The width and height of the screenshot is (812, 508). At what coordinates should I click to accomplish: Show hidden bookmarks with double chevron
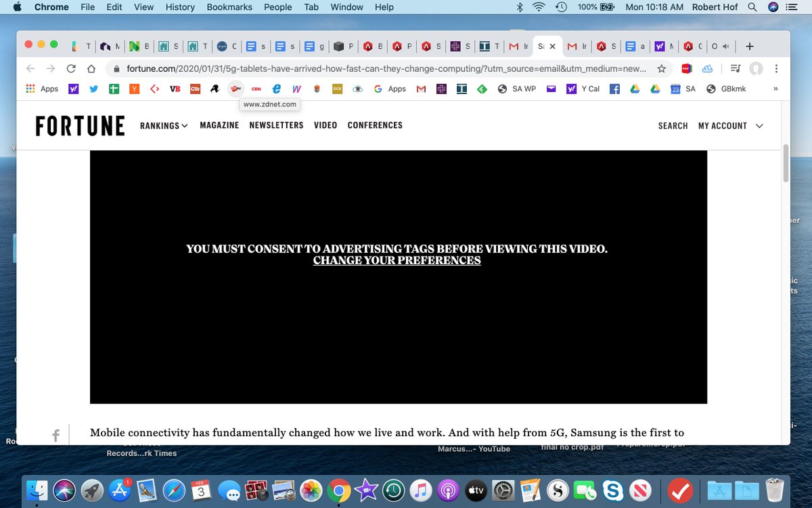pyautogui.click(x=775, y=89)
